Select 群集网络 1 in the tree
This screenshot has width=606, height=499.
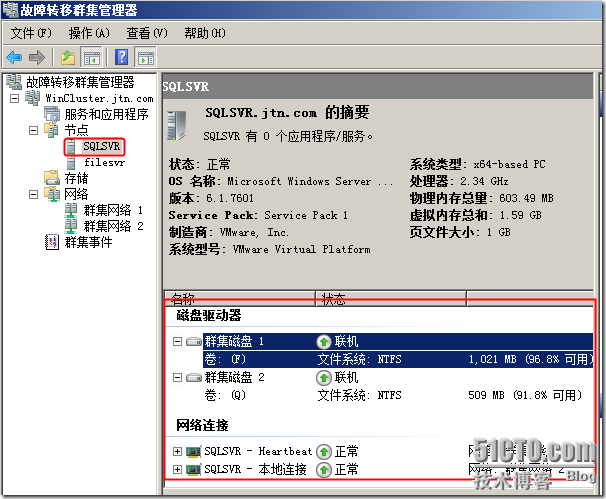[x=113, y=210]
